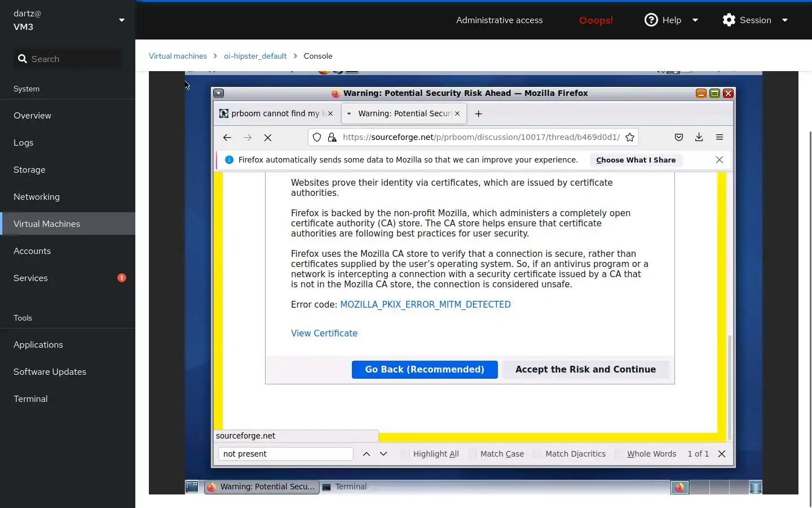The width and height of the screenshot is (812, 508).
Task: Open Save to Pocket icon
Action: (679, 137)
